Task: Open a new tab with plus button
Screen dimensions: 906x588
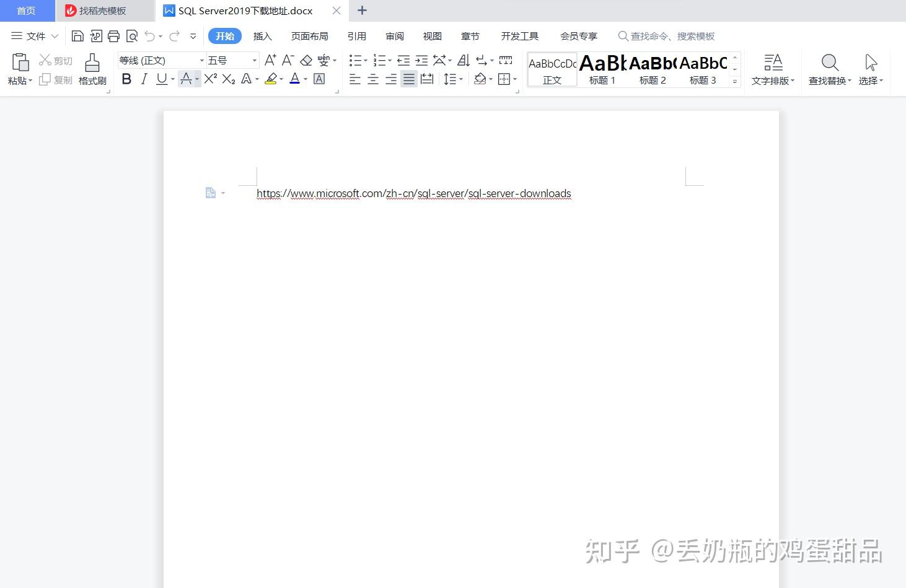Action: click(x=363, y=11)
